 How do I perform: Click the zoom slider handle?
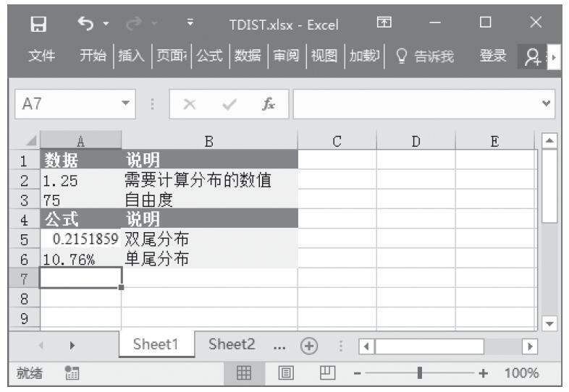419,373
